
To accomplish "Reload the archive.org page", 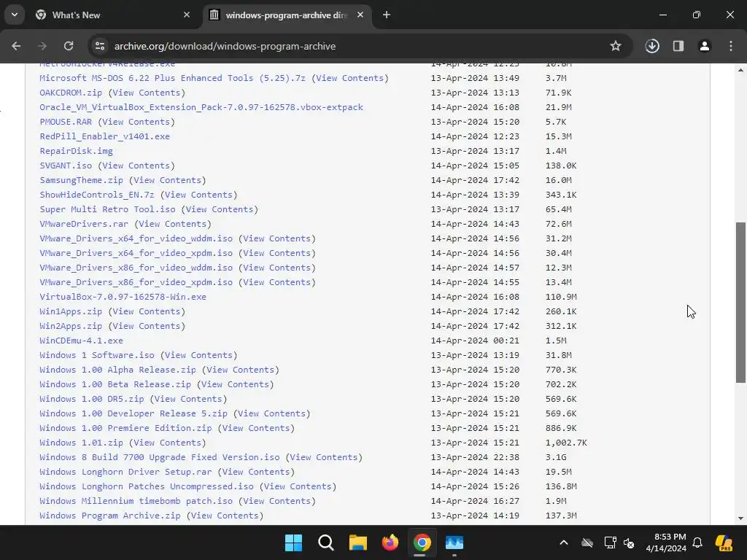I will point(69,46).
